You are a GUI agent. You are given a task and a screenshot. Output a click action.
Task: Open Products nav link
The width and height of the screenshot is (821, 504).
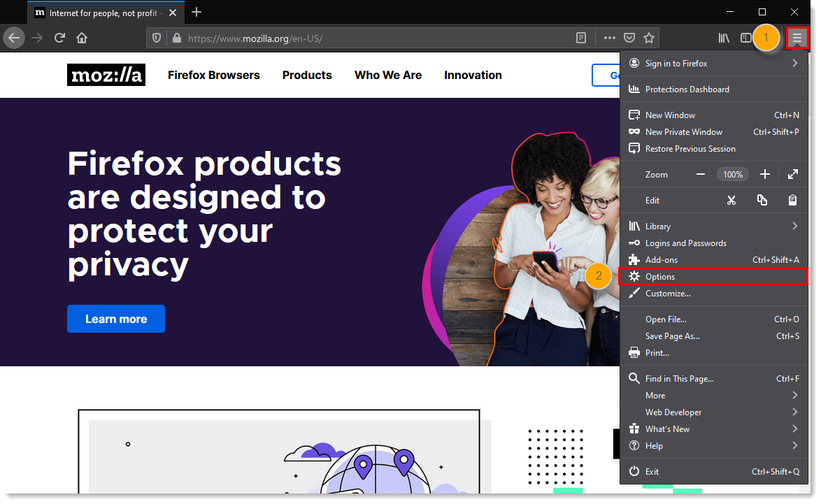(x=307, y=75)
